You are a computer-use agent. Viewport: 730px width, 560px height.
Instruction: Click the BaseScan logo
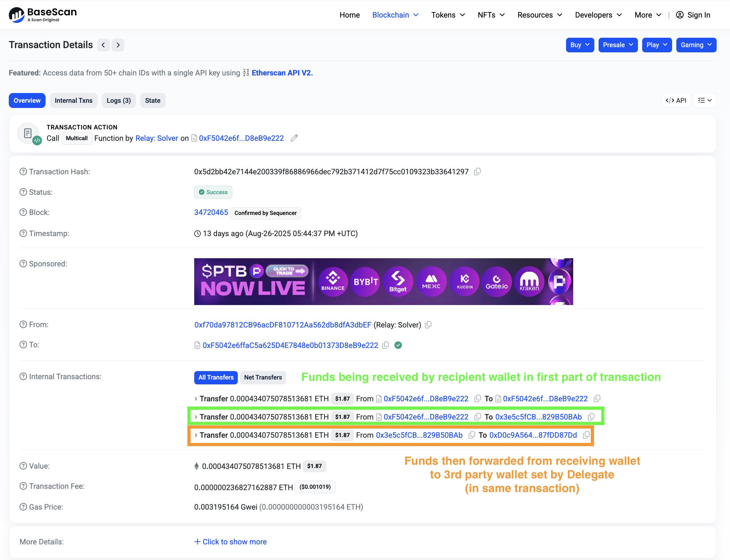tap(43, 15)
